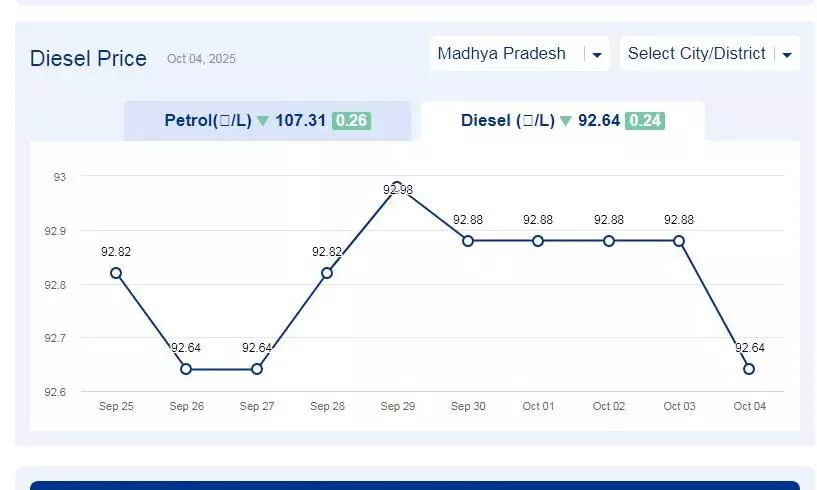Click the Oct 01 data point circle
The image size is (817, 490).
(x=538, y=241)
